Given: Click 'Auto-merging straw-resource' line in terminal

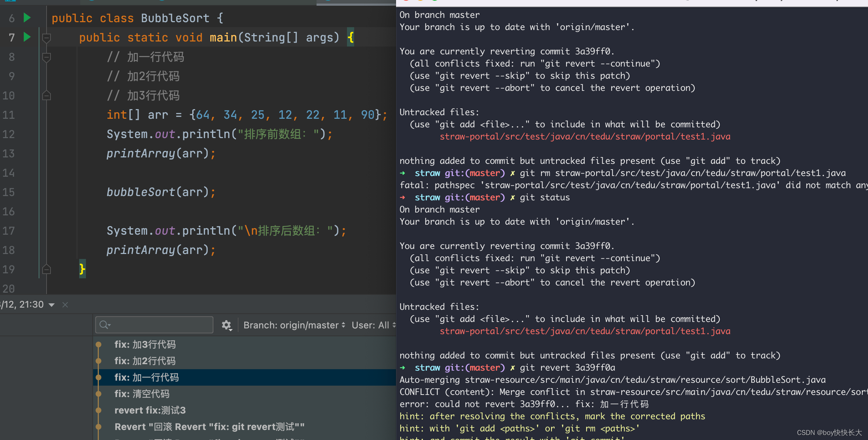Looking at the screenshot, I should coord(612,380).
